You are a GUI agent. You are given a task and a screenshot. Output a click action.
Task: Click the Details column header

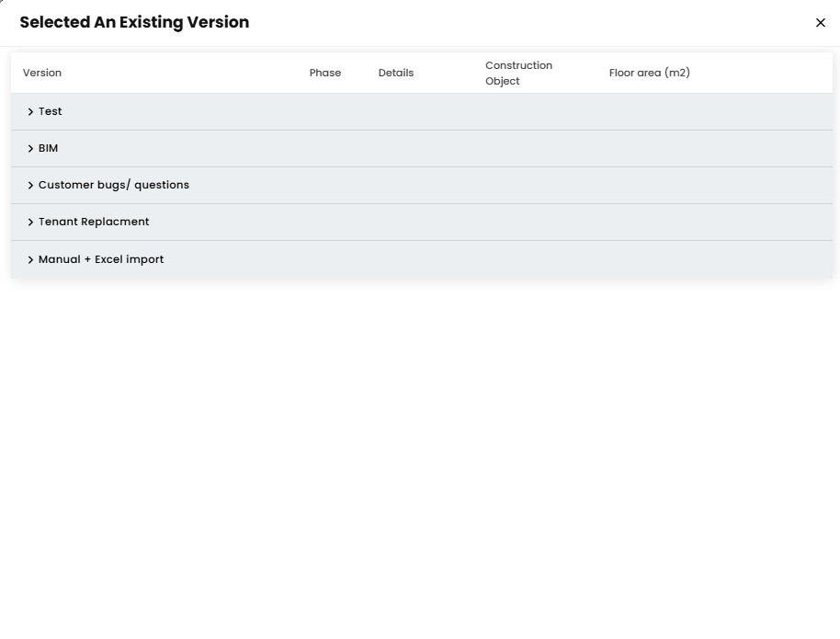click(396, 73)
